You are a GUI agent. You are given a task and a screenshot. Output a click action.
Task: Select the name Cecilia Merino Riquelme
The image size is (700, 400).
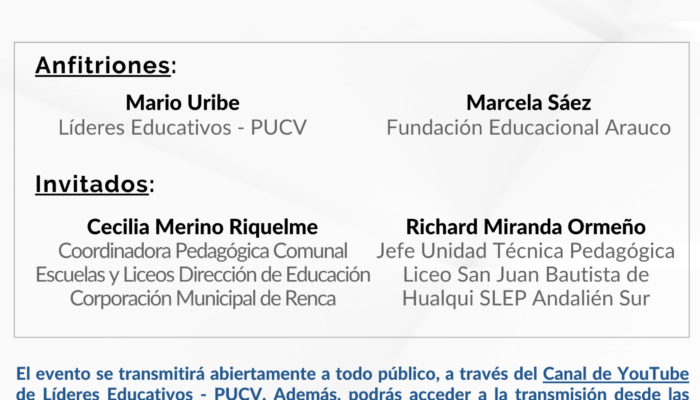(x=202, y=227)
